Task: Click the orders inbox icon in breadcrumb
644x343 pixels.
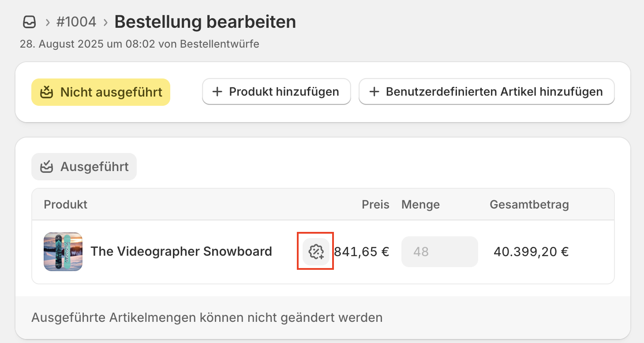Action: [29, 22]
